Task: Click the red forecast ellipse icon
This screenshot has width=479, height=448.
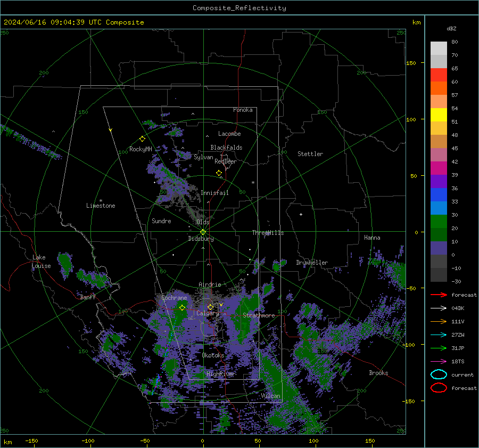Action: [x=439, y=388]
